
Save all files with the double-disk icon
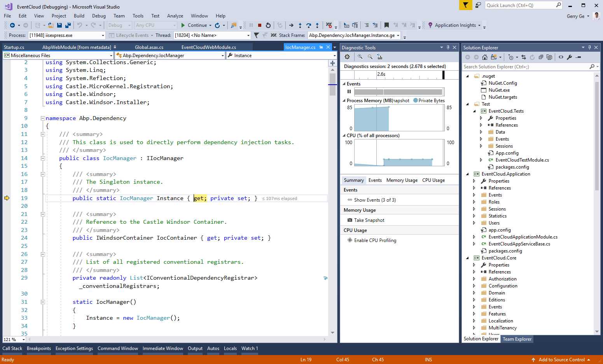point(68,25)
